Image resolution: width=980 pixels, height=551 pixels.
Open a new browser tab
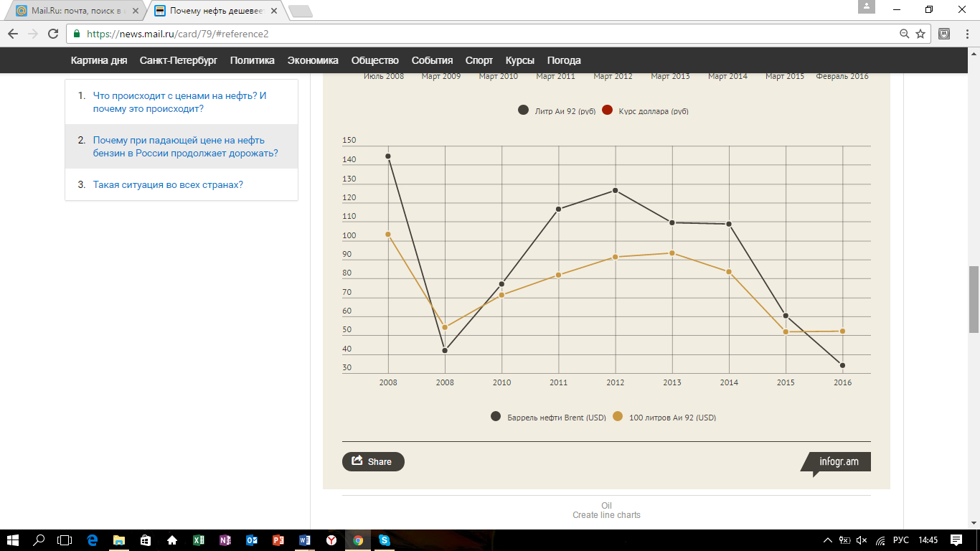coord(301,11)
